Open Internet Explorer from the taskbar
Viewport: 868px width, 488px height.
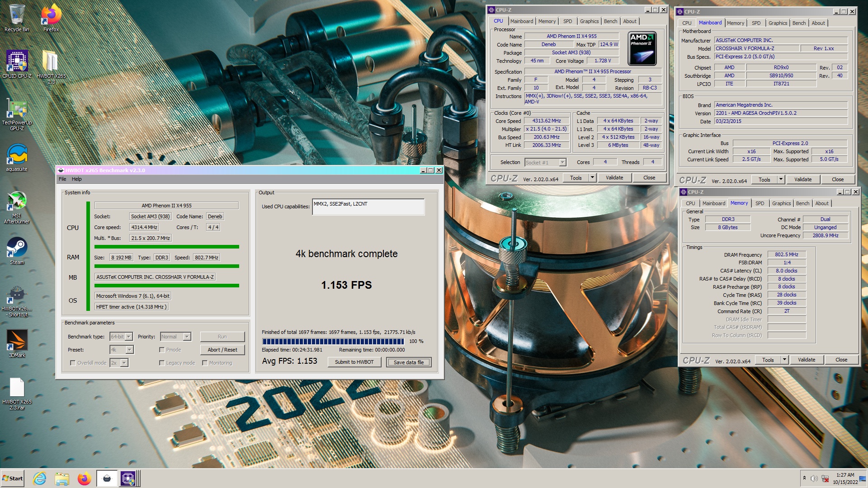(x=40, y=479)
